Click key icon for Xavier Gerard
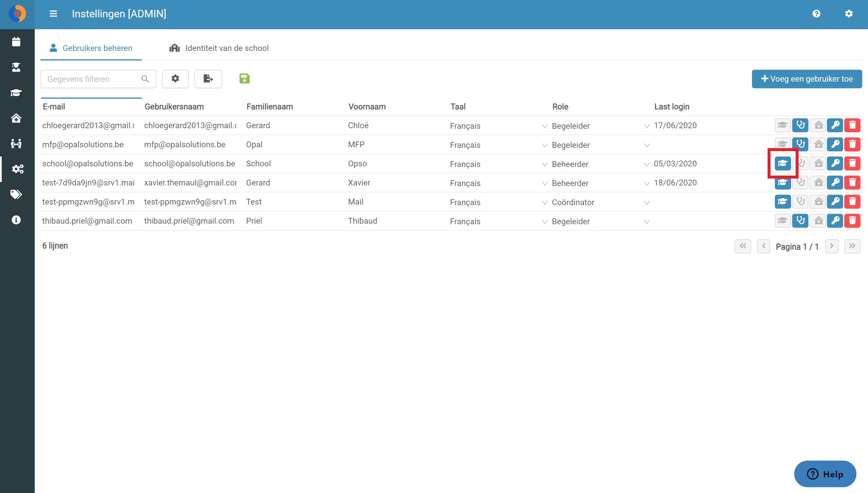This screenshot has width=868, height=493. pos(835,183)
